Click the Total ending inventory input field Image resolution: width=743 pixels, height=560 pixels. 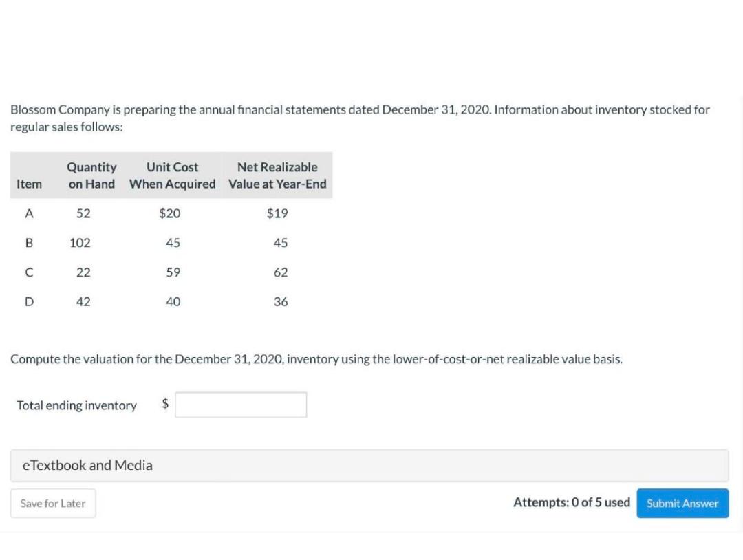click(x=241, y=405)
